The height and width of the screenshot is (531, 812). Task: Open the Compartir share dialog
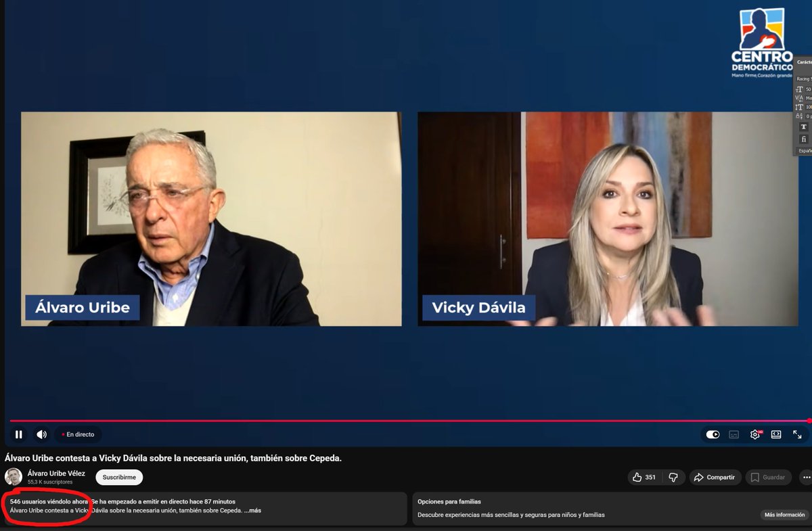click(715, 477)
